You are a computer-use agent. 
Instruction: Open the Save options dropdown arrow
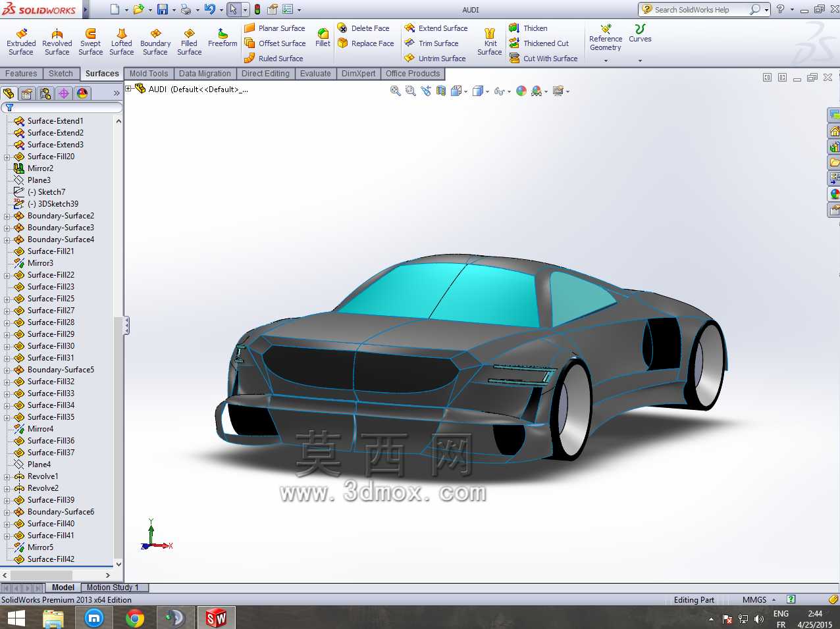pos(174,10)
